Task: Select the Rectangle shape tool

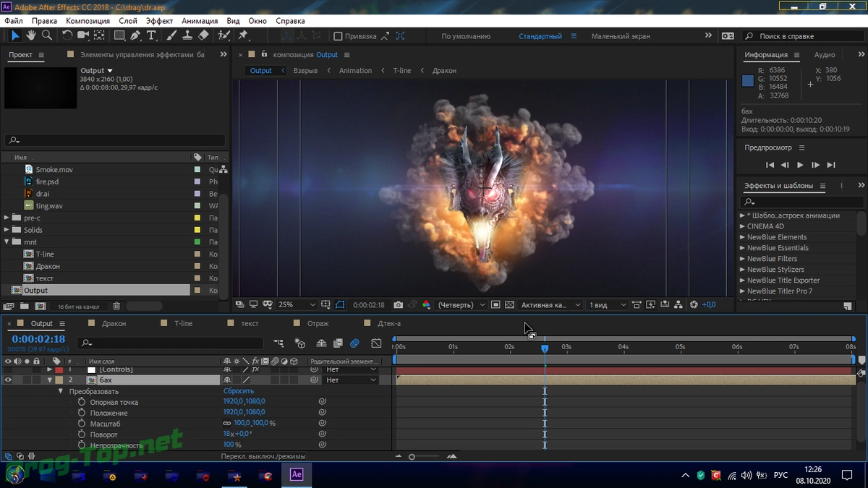Action: pyautogui.click(x=120, y=35)
